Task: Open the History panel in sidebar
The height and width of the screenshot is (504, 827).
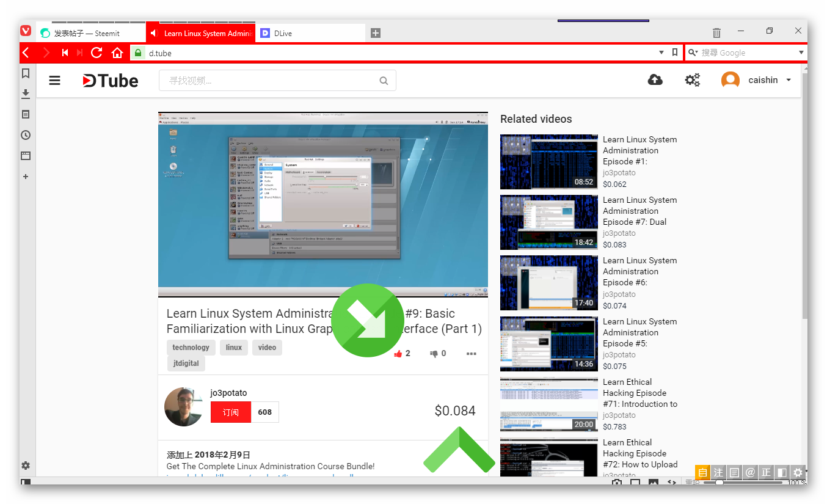Action: point(26,135)
